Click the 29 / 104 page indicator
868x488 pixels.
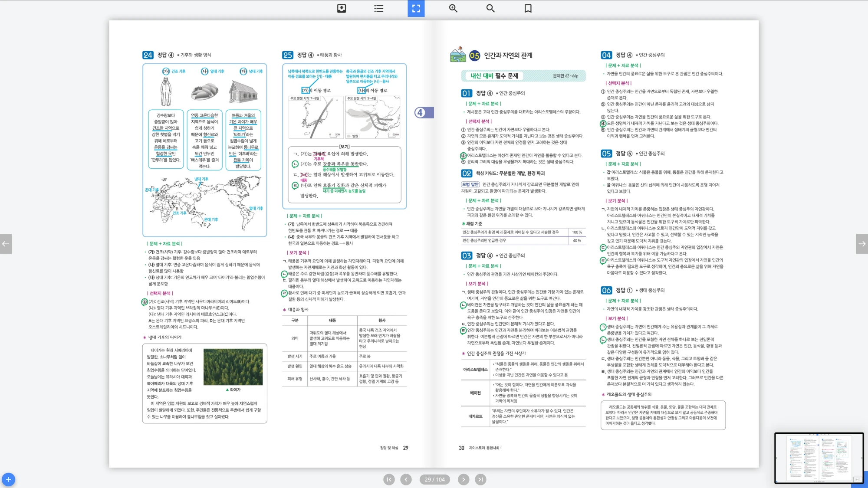click(434, 479)
